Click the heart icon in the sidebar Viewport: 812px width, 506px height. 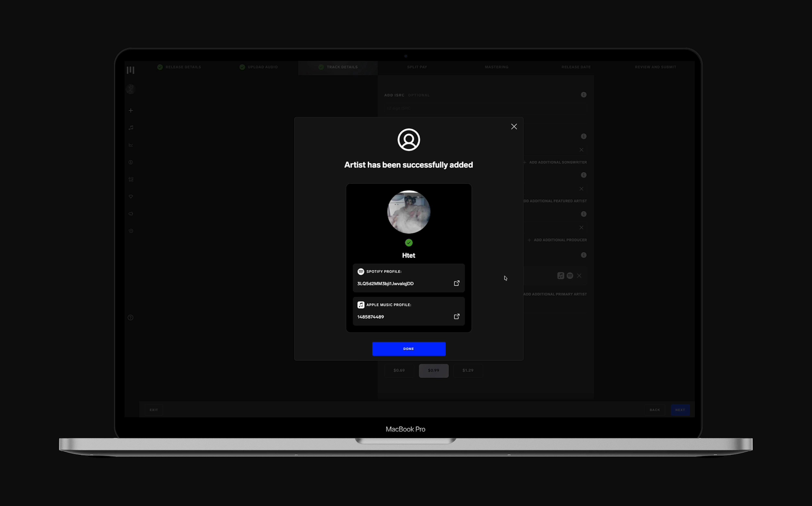pyautogui.click(x=131, y=196)
